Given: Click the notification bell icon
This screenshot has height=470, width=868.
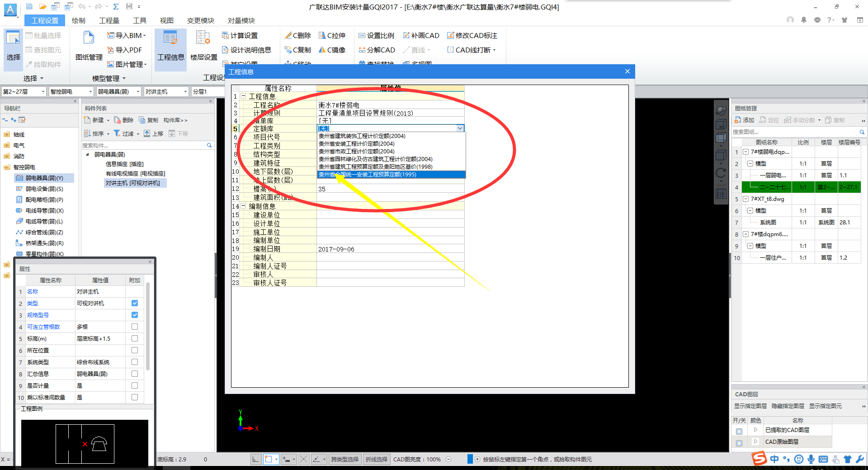Looking at the screenshot, I should point(803,20).
